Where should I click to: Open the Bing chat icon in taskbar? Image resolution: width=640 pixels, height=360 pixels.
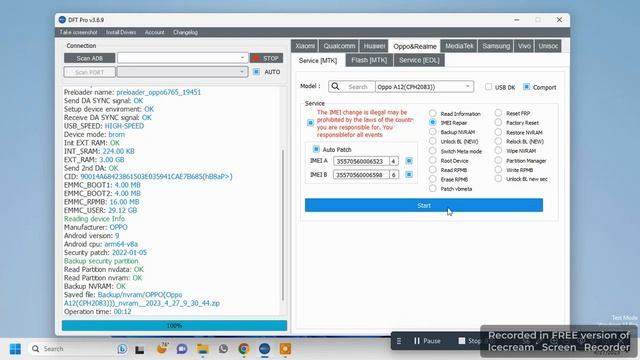click(x=122, y=349)
